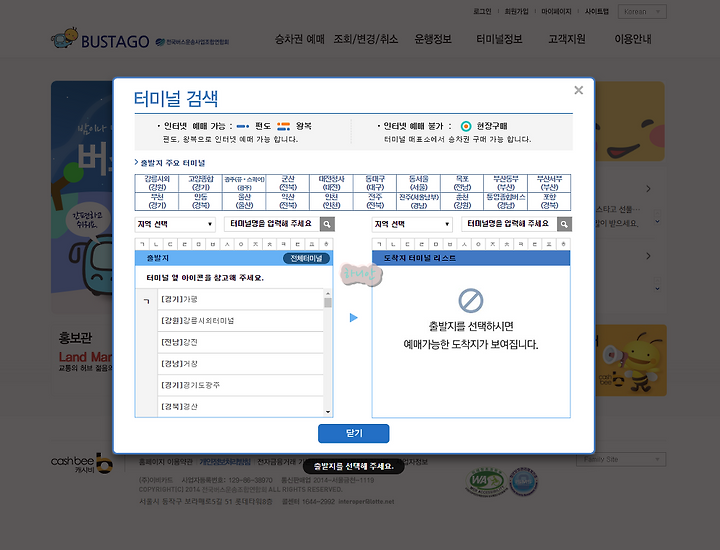Choose [전남]강진 from departure list
The width and height of the screenshot is (720, 550).
240,342
